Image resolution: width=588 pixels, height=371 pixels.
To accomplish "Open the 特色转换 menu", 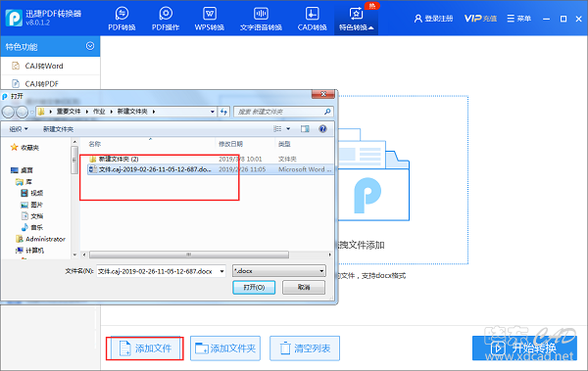I will [356, 19].
